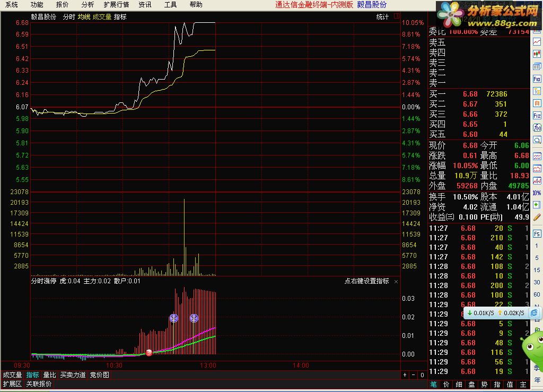Screen dimensions: 543x392
Task: Open the 关联报价 tab
Action: click(x=39, y=384)
